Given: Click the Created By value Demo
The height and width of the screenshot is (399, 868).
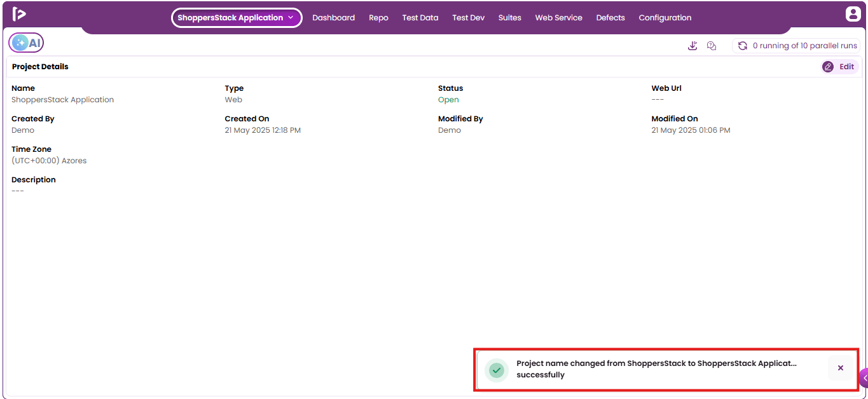Looking at the screenshot, I should pos(23,130).
